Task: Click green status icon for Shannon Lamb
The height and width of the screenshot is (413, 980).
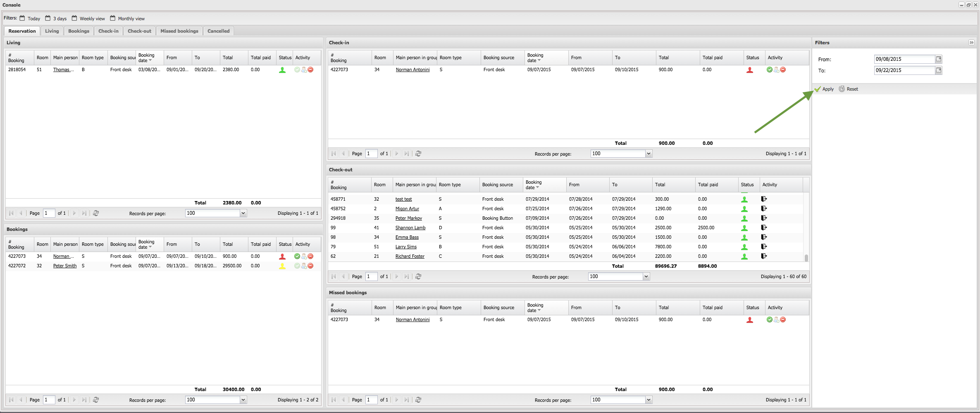Action: [744, 228]
